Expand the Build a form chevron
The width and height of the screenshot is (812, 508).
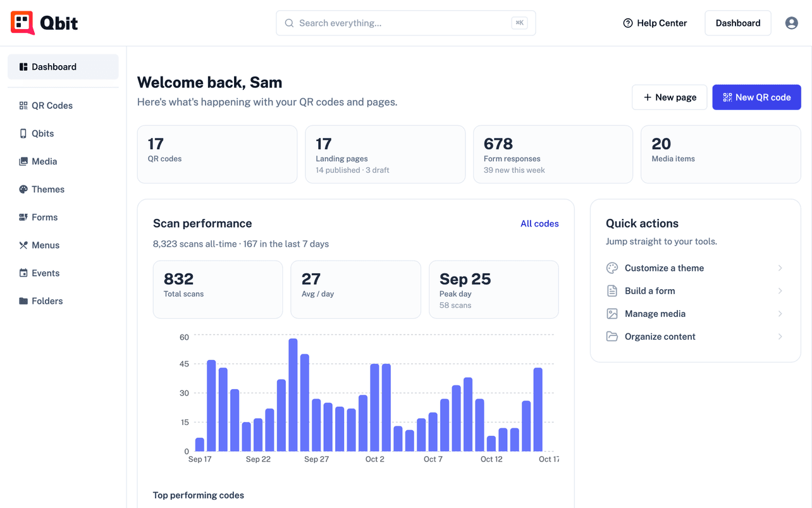point(780,291)
